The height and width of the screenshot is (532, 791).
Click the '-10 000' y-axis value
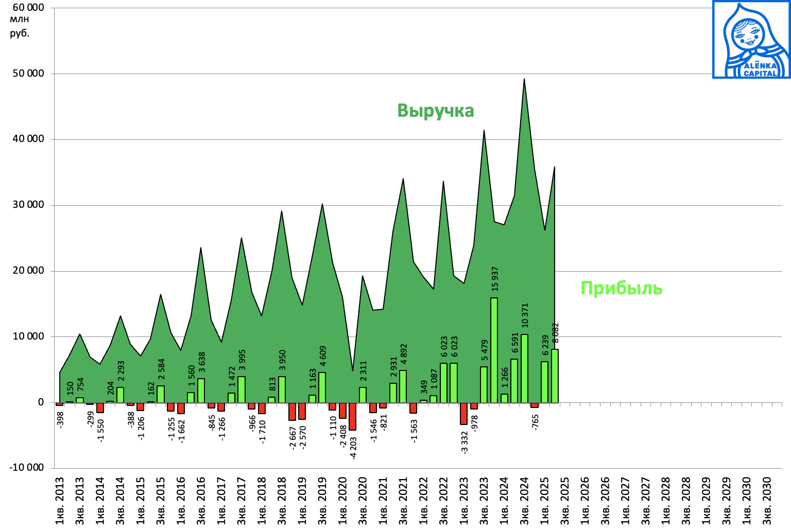click(x=26, y=467)
